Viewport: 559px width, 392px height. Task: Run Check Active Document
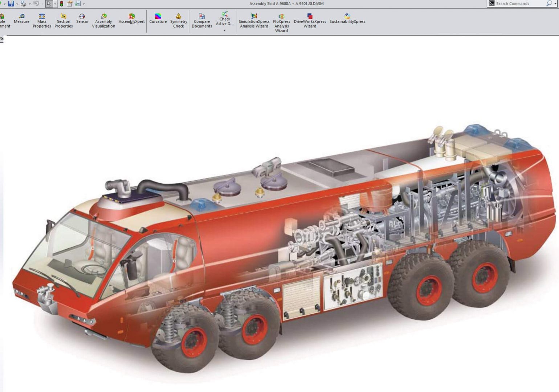click(x=225, y=19)
